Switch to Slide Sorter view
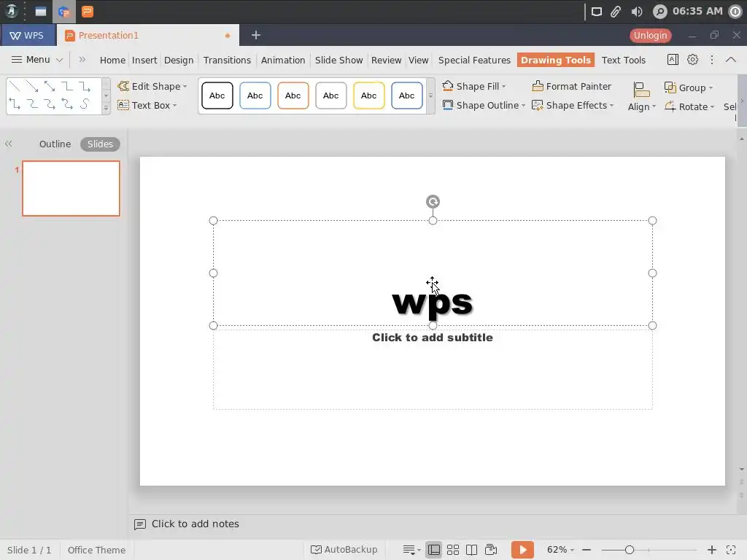The width and height of the screenshot is (747, 560). 453,550
